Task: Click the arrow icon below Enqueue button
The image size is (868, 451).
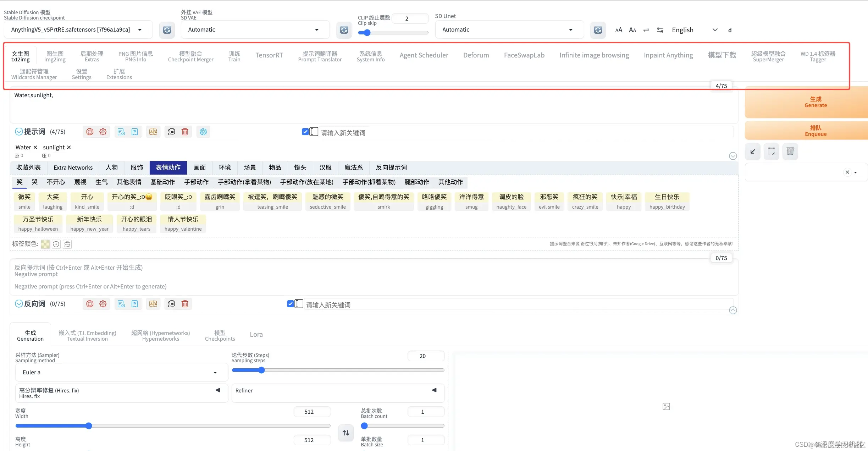Action: [x=753, y=152]
